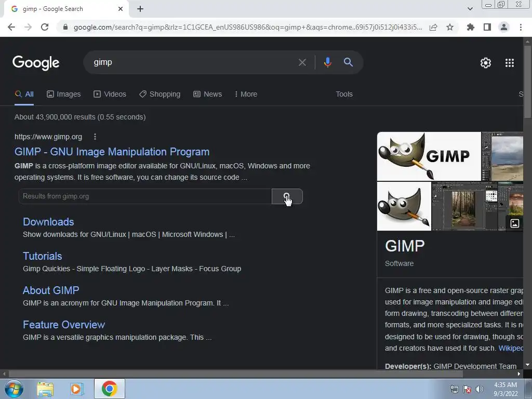Switch to the Images tab
Viewport: 532px width, 399px height.
point(64,94)
